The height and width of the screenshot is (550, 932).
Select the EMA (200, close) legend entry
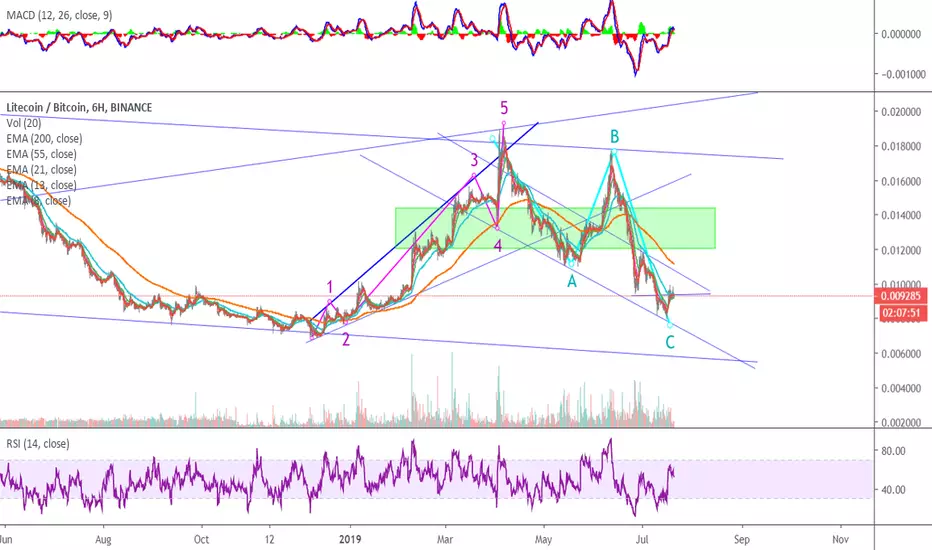[44, 139]
